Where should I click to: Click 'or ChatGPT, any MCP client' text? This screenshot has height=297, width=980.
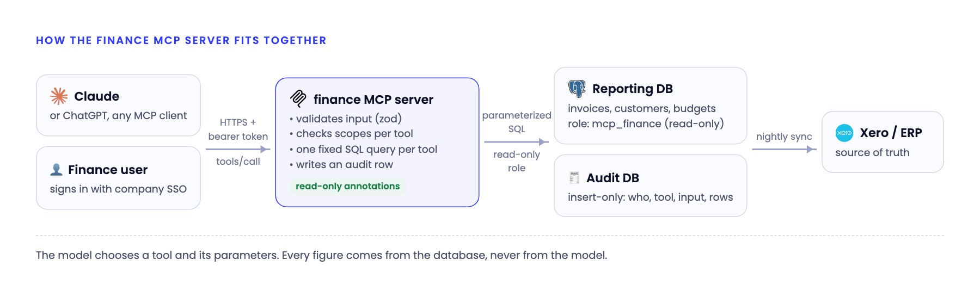click(x=118, y=116)
